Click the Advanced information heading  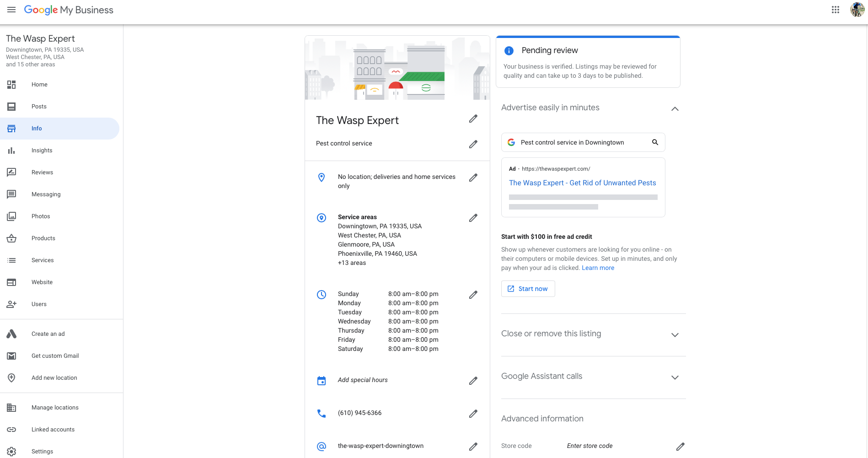click(x=542, y=419)
